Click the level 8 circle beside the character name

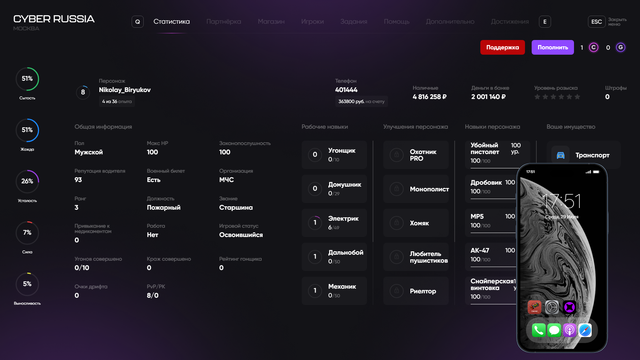click(x=83, y=92)
